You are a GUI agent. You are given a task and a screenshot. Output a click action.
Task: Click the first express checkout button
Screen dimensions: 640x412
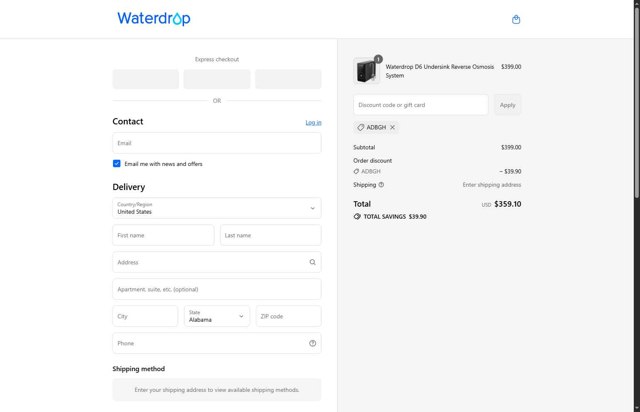(146, 79)
